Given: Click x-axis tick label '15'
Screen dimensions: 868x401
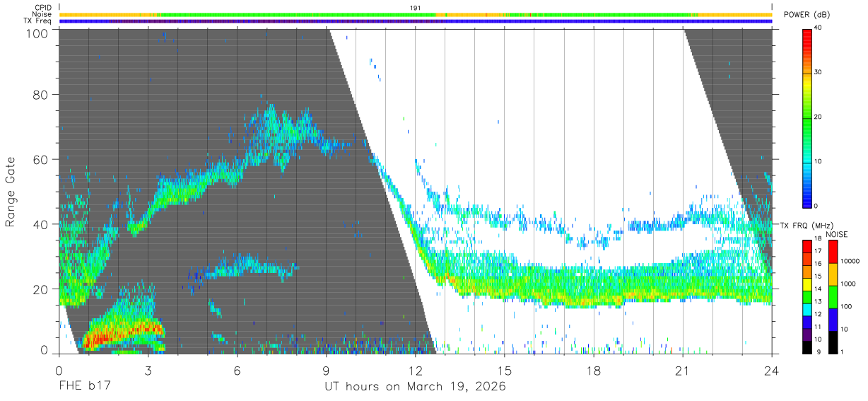Looking at the screenshot, I should pos(505,371).
